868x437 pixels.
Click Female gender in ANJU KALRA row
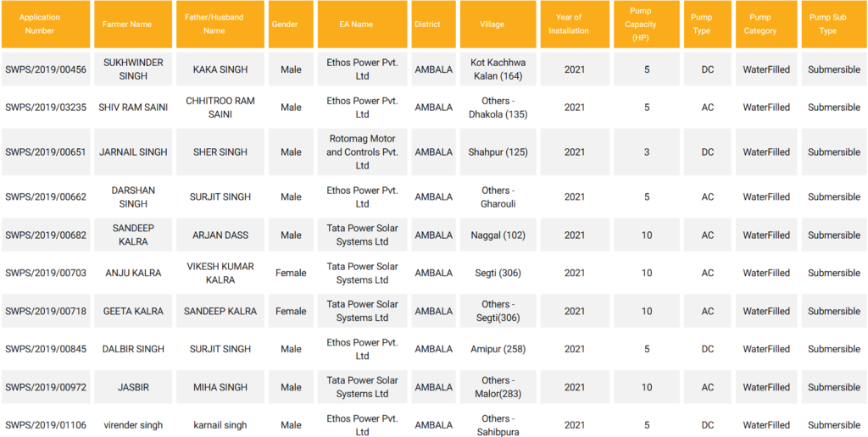pyautogui.click(x=292, y=274)
